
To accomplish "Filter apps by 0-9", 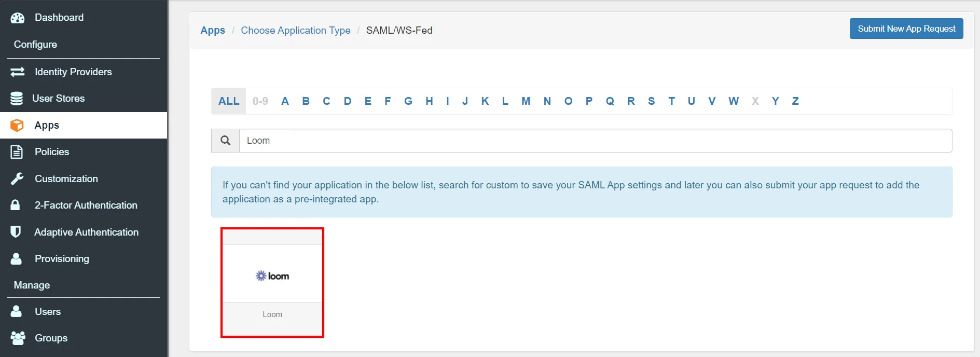I will coord(260,101).
